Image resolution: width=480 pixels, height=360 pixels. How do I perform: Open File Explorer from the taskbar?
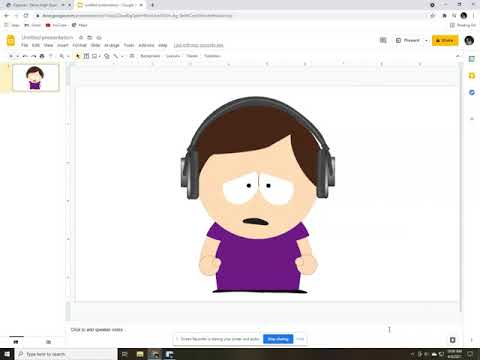click(x=140, y=354)
